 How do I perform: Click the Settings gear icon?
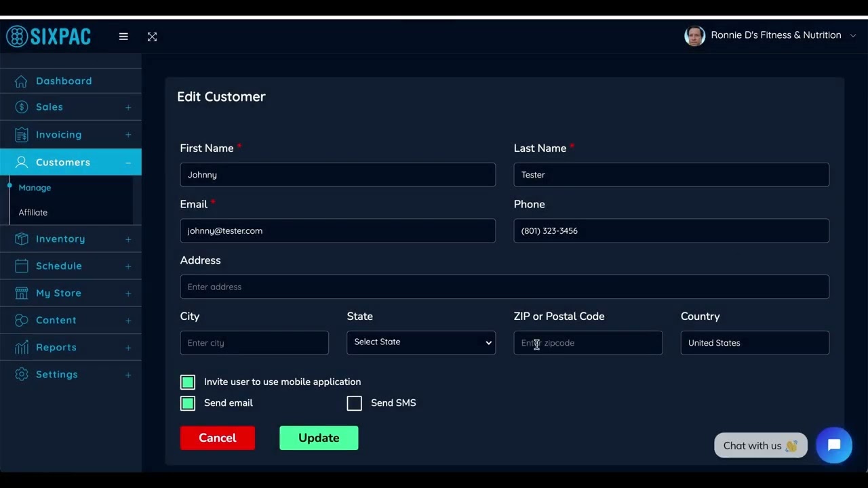coord(22,374)
